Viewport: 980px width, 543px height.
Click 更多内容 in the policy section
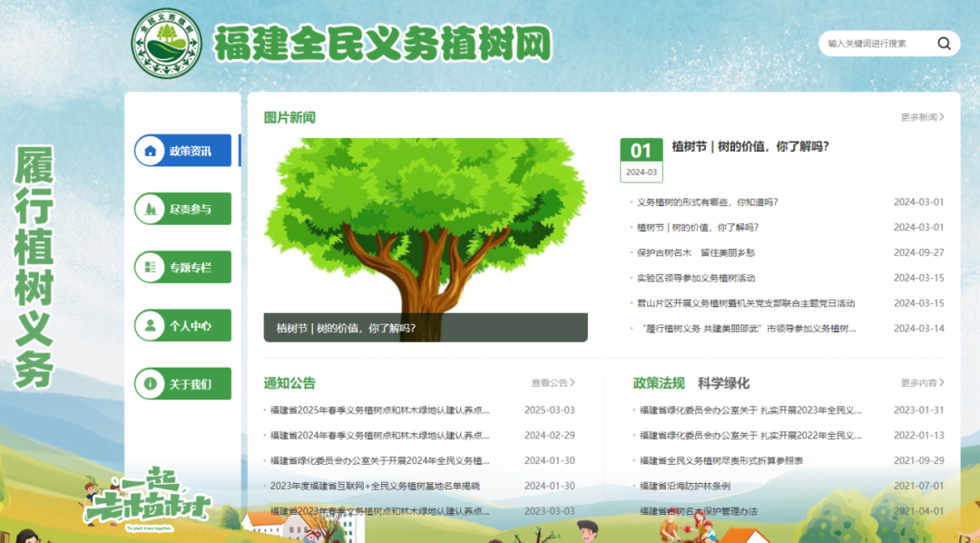(x=923, y=383)
